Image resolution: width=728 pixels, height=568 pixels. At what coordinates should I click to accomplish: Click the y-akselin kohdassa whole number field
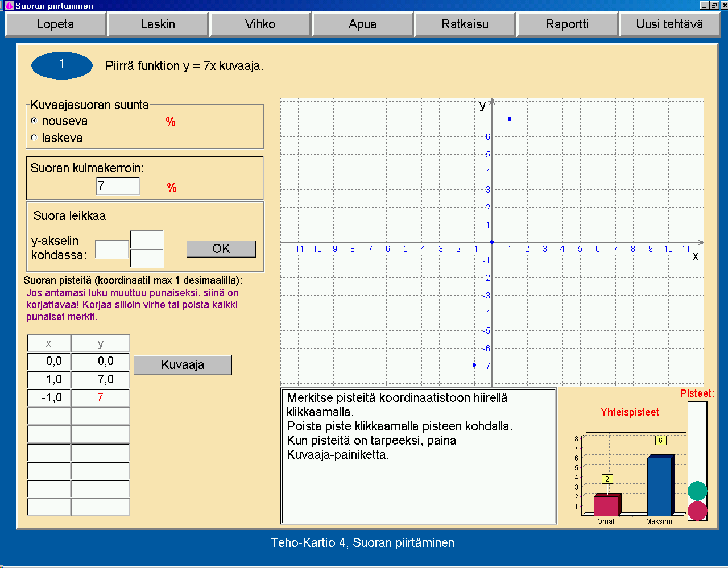(x=112, y=249)
